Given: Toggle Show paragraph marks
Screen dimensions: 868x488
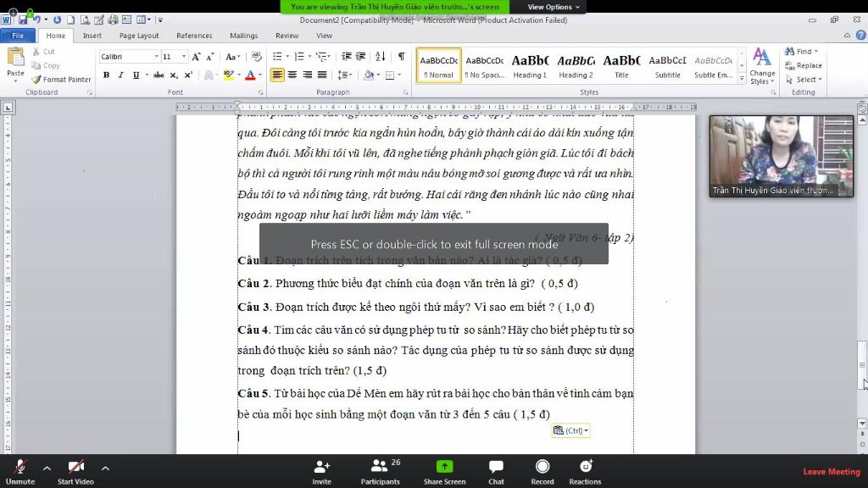Looking at the screenshot, I should coord(401,57).
